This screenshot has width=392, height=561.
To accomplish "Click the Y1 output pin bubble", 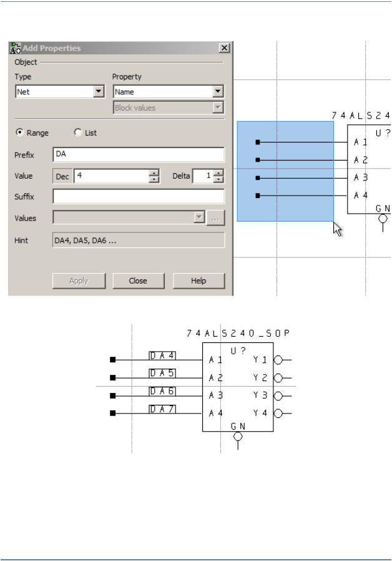I will click(x=278, y=360).
